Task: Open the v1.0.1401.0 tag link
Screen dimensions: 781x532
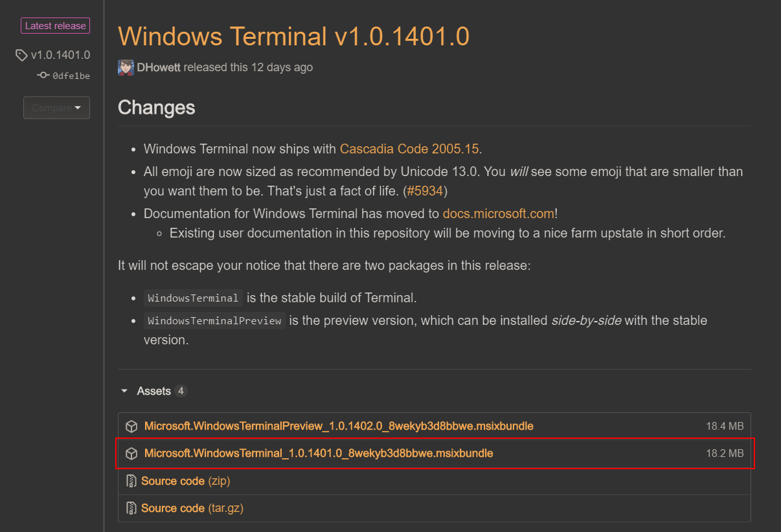Action: (60, 55)
